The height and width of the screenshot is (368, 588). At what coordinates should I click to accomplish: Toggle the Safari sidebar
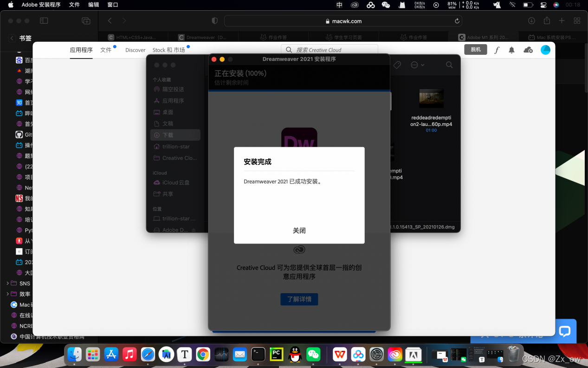[x=44, y=21]
